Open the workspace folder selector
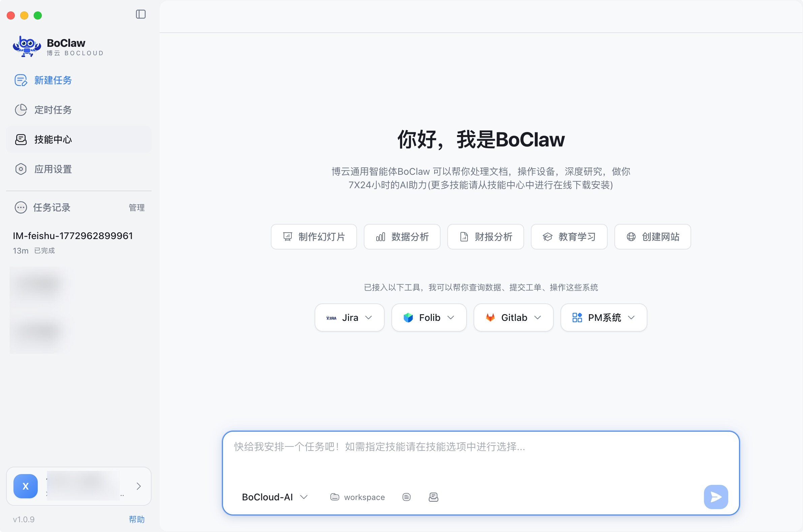This screenshot has width=803, height=532. [357, 497]
